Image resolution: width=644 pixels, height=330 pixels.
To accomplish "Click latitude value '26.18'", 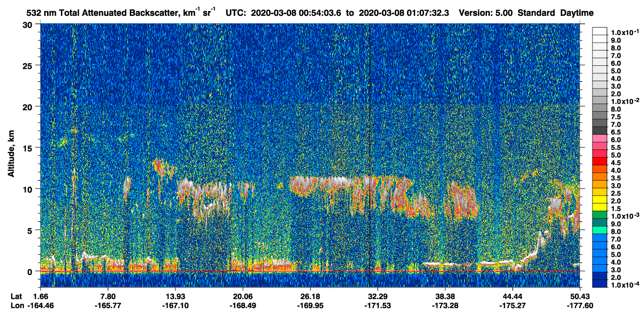I will (310, 296).
